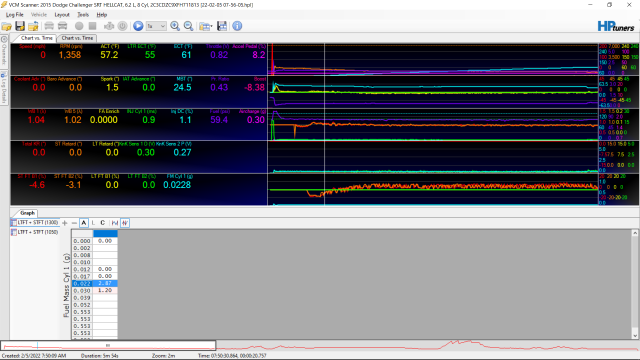
Task: Save the log file with floppy icon
Action: 20,26
